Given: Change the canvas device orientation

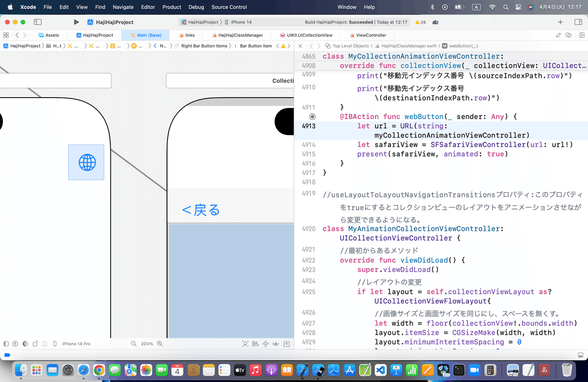Looking at the screenshot, I should point(35,344).
